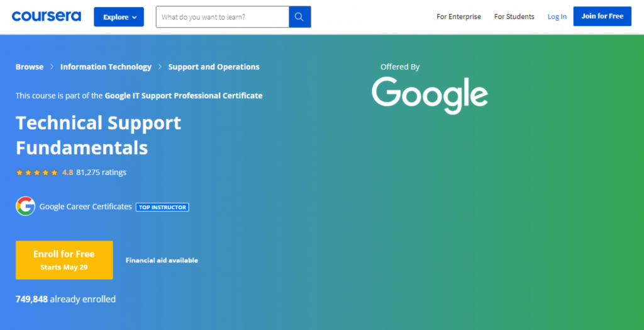Navigate to Information Technology breadcrumb
This screenshot has height=330, width=644.
pyautogui.click(x=106, y=67)
